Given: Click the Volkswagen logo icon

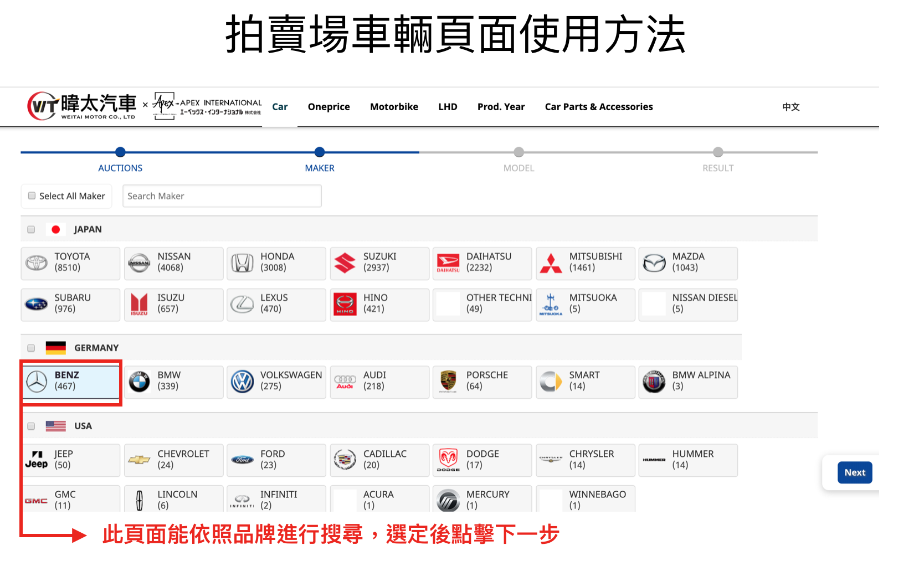Looking at the screenshot, I should click(x=242, y=382).
